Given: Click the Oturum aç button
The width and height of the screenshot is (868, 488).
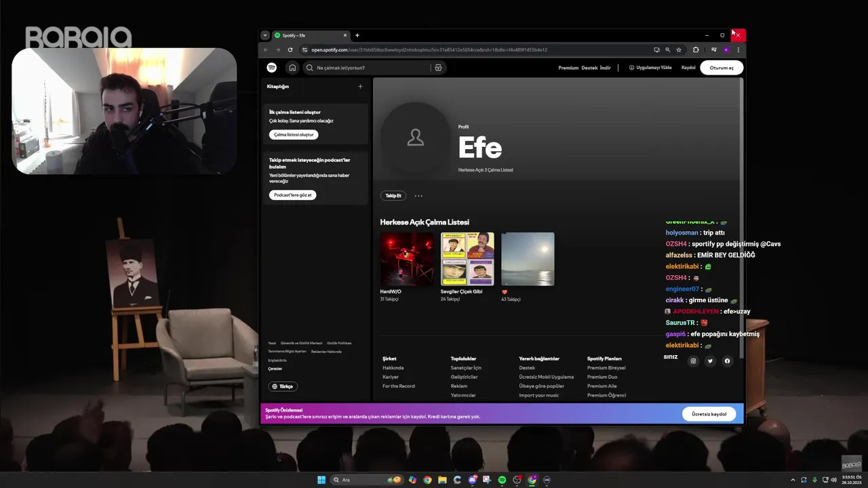Looking at the screenshot, I should point(722,68).
